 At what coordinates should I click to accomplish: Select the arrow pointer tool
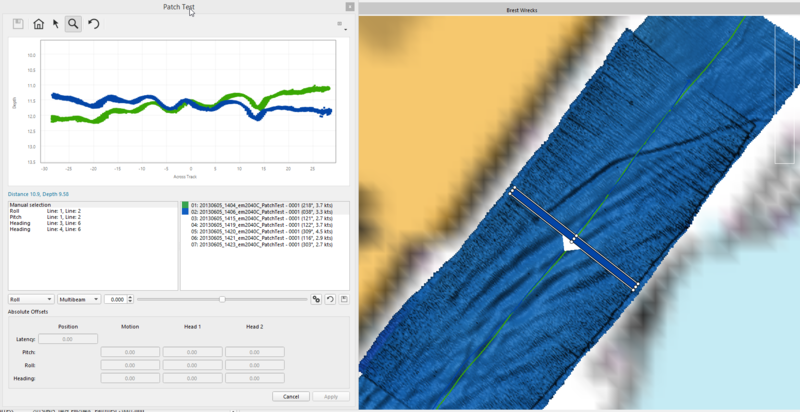click(x=56, y=23)
